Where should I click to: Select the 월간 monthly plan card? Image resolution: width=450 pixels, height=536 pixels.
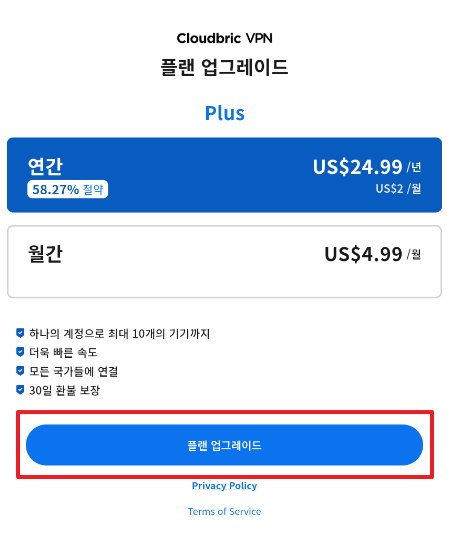point(224,262)
